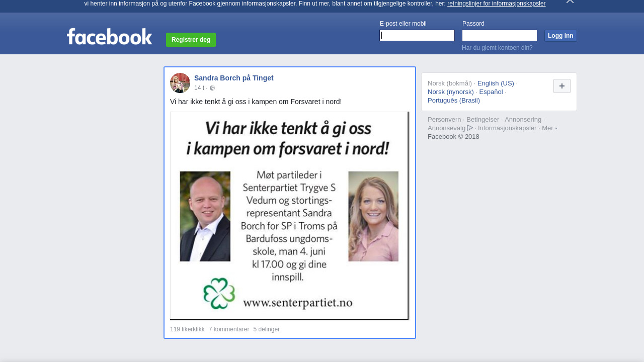Open 'Har du glemt kontoen din?' link
Viewport: 644px width, 362px height.
pos(497,48)
